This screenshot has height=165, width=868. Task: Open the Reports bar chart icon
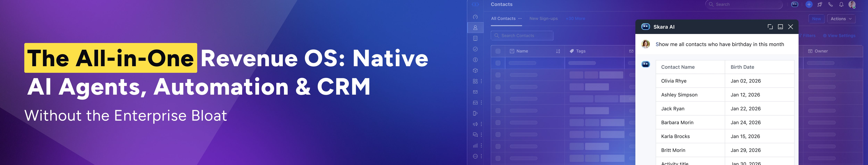point(475,145)
